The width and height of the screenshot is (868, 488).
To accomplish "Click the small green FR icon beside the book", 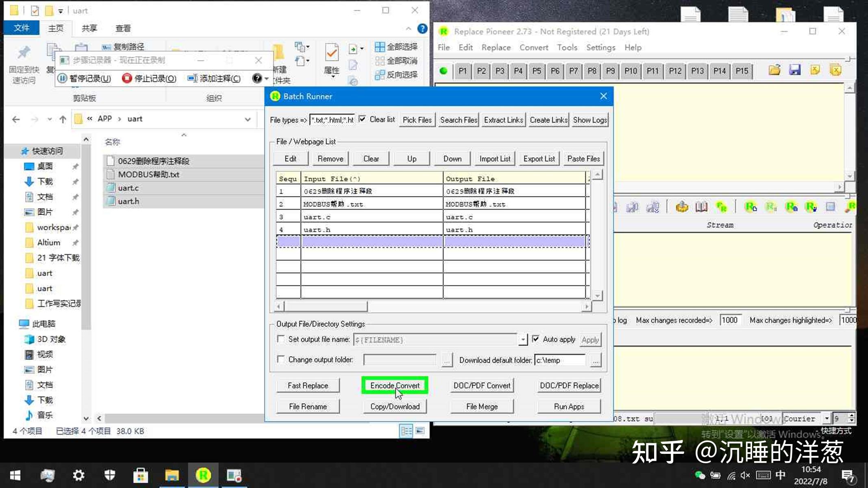I will point(722,207).
